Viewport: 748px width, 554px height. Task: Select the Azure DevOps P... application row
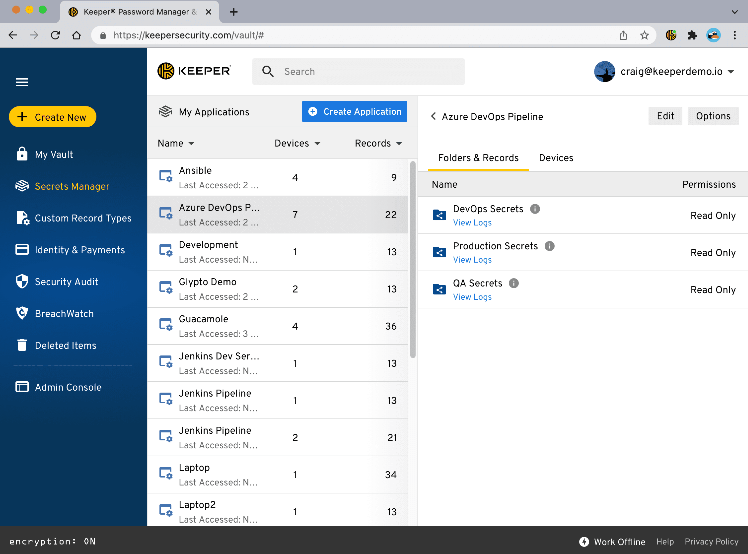tap(278, 215)
